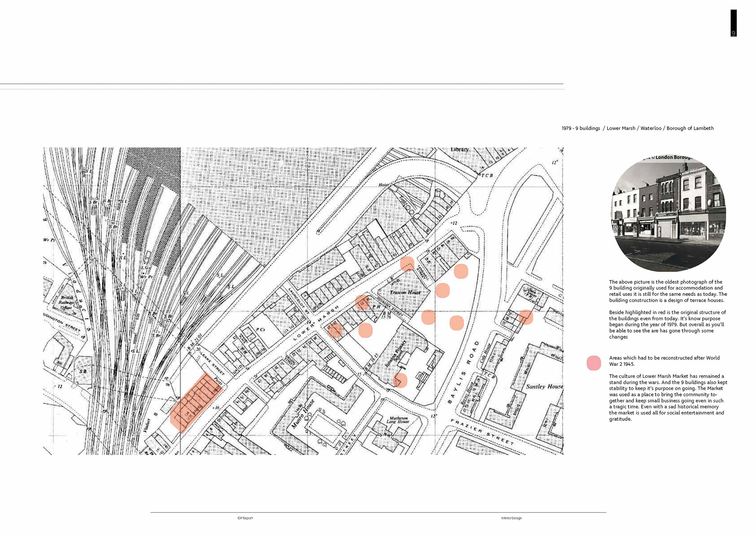The width and height of the screenshot is (756, 535).
Task: Click the paragraph starting 'The culture of Lower Marsh'
Action: (668, 398)
